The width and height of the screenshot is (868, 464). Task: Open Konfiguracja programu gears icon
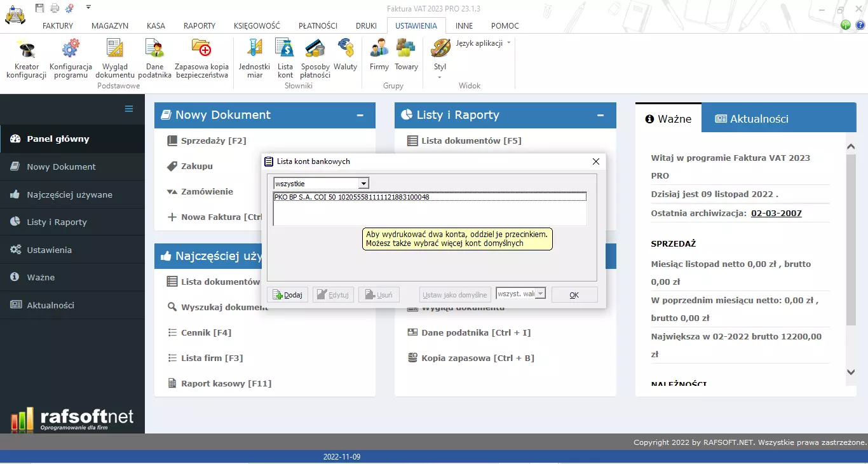pyautogui.click(x=71, y=50)
